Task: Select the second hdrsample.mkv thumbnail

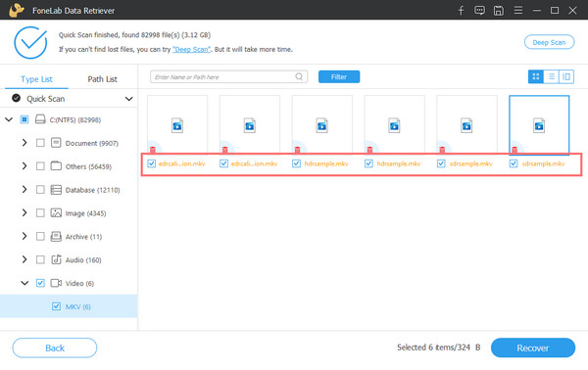Action: [x=395, y=124]
